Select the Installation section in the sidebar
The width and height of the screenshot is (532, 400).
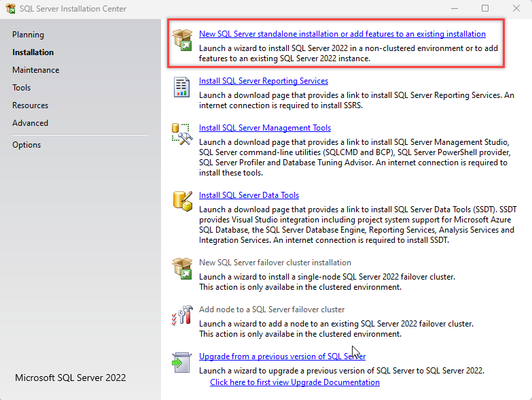33,52
